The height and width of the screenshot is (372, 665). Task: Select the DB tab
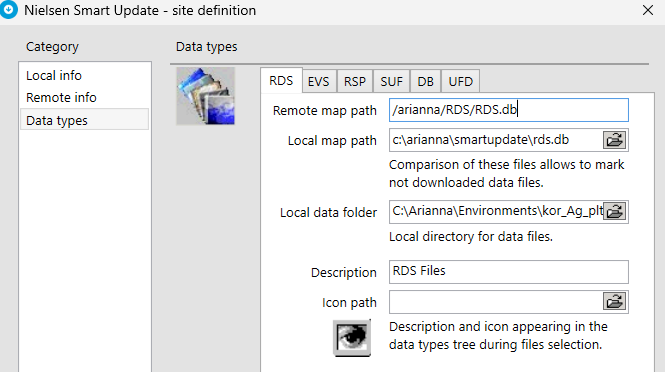click(x=425, y=81)
